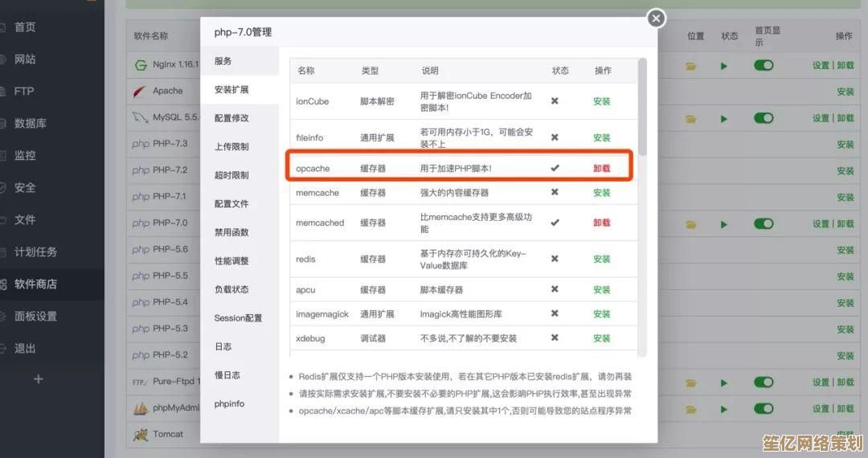The image size is (868, 458).
Task: Select the 安装扩展 tab
Action: (x=231, y=90)
